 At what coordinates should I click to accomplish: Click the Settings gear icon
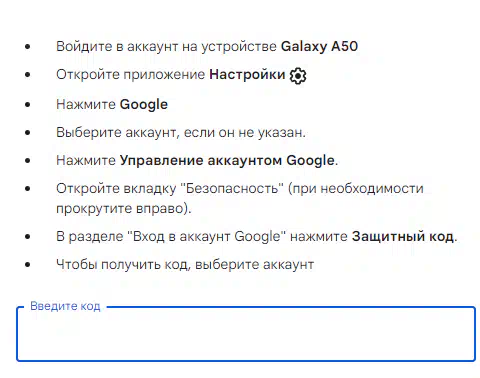point(298,76)
